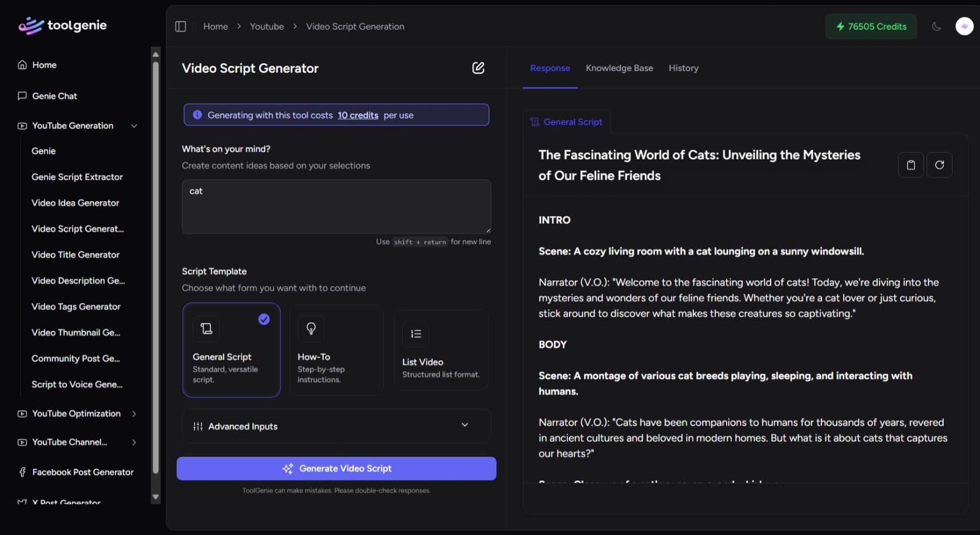Click the sparkle icon on Generate button
980x535 pixels.
click(x=288, y=469)
